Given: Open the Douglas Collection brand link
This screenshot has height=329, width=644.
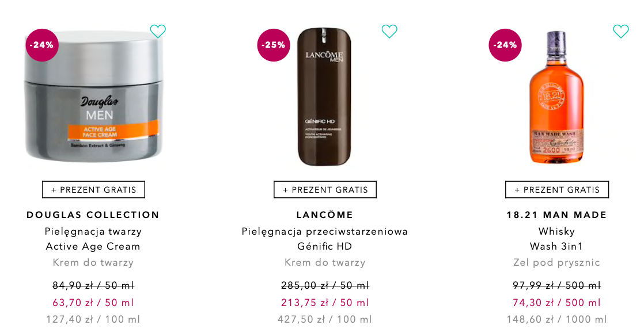Looking at the screenshot, I should (x=93, y=215).
